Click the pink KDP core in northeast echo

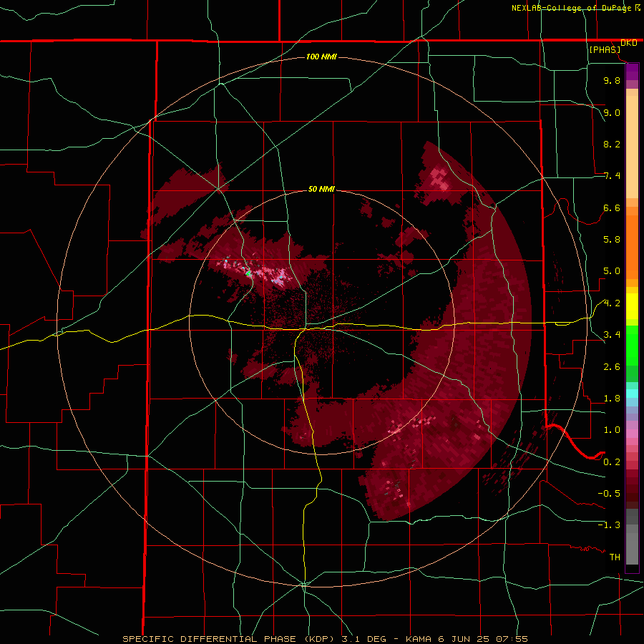(x=439, y=179)
